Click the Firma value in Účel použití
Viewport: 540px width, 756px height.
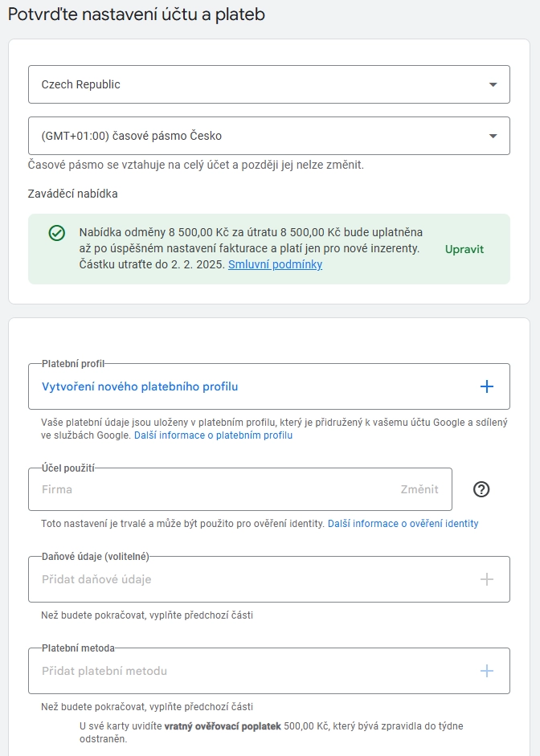(57, 489)
